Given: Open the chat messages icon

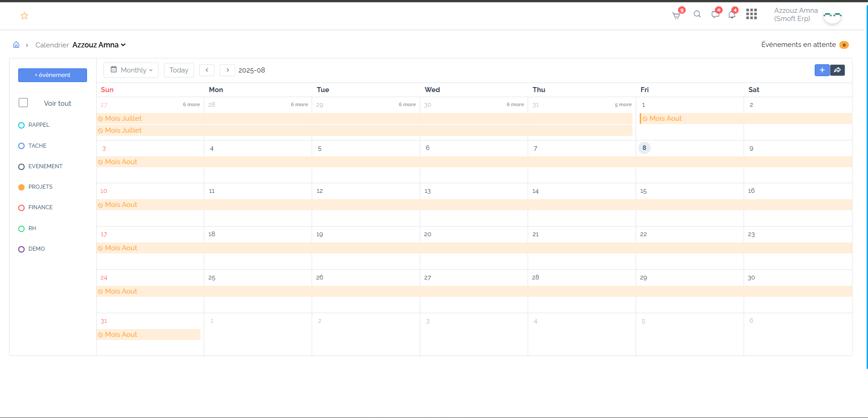Looking at the screenshot, I should [715, 14].
